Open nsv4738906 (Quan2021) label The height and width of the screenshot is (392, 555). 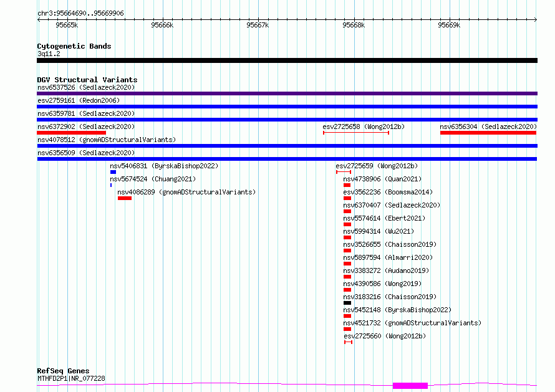click(382, 179)
